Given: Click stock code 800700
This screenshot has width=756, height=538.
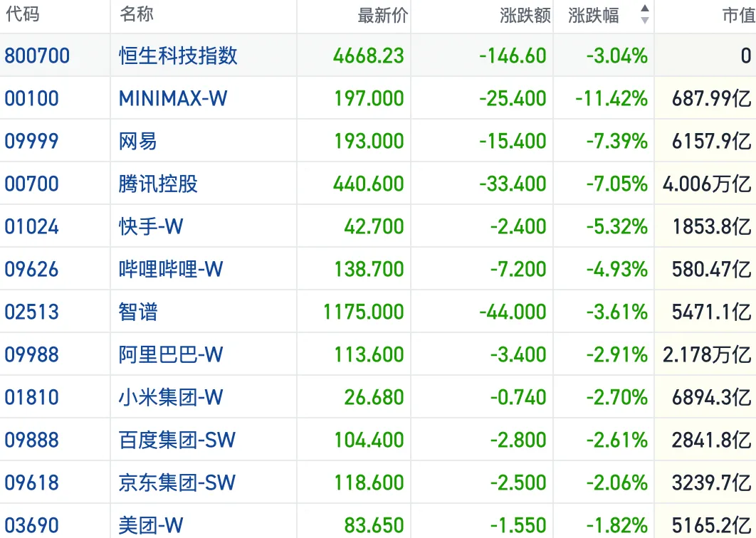Looking at the screenshot, I should click(x=37, y=56).
